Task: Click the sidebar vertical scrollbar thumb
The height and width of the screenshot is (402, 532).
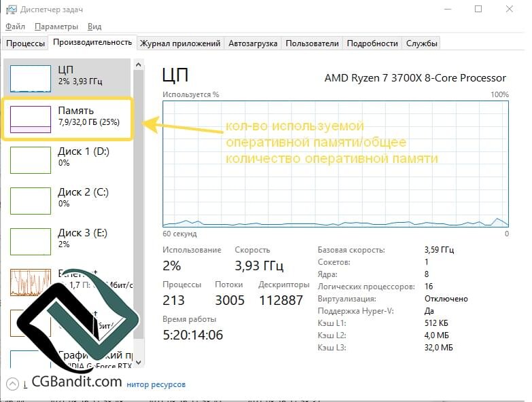Action: (x=138, y=203)
